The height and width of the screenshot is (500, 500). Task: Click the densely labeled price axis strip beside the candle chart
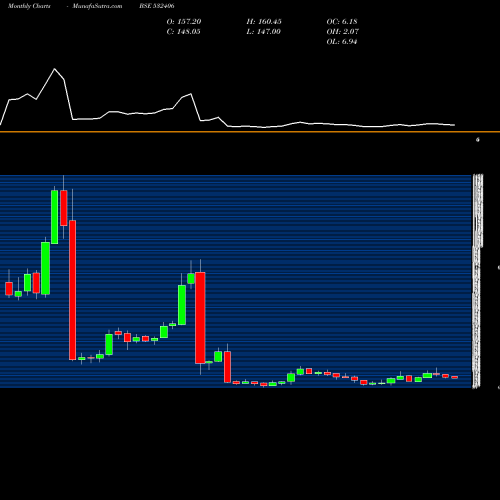point(477,281)
